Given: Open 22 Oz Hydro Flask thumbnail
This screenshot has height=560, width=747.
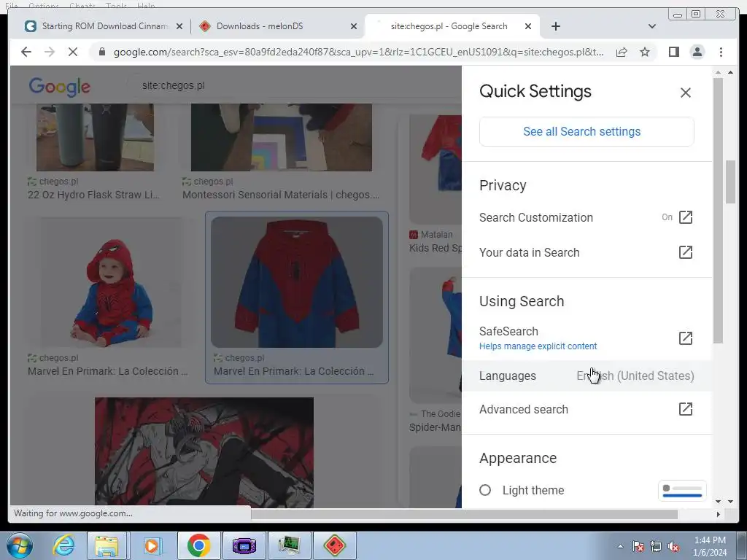Looking at the screenshot, I should point(96,137).
